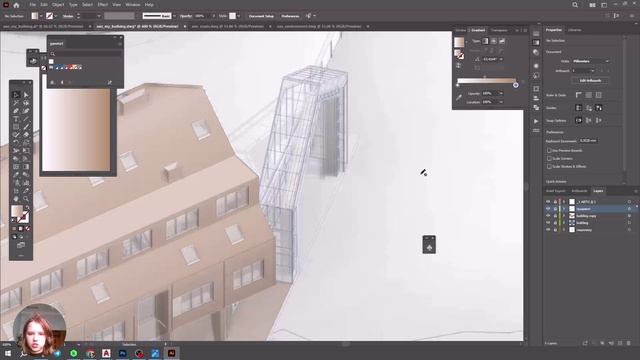Open the Actions panel play icon in dock
640x360 pixels.
point(536,121)
